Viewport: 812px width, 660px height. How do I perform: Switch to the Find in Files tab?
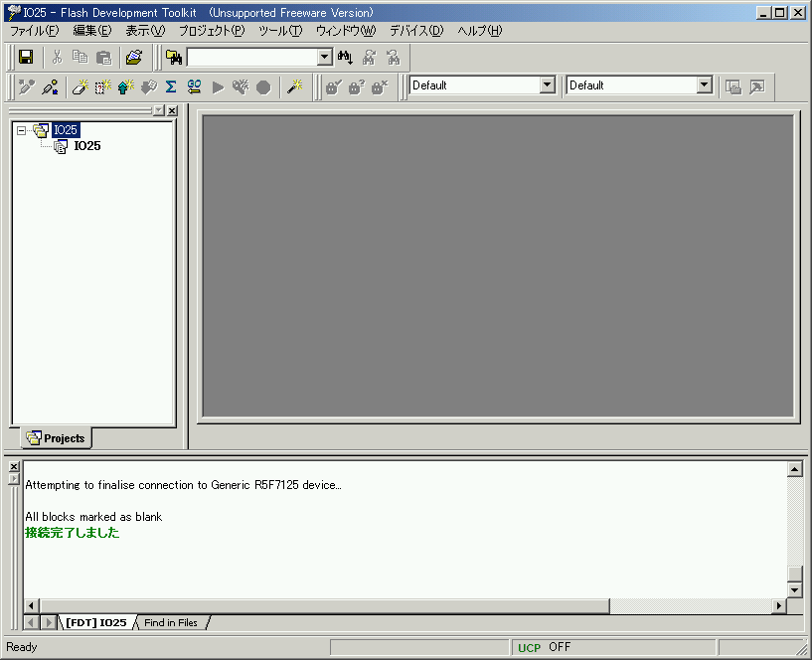click(171, 622)
